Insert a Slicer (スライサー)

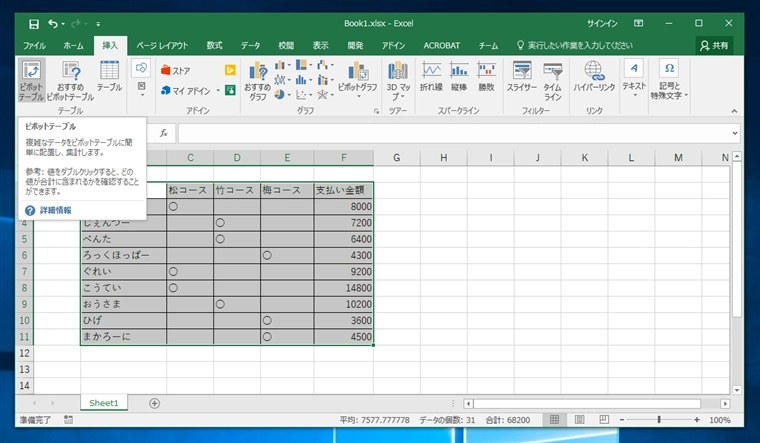(x=522, y=77)
